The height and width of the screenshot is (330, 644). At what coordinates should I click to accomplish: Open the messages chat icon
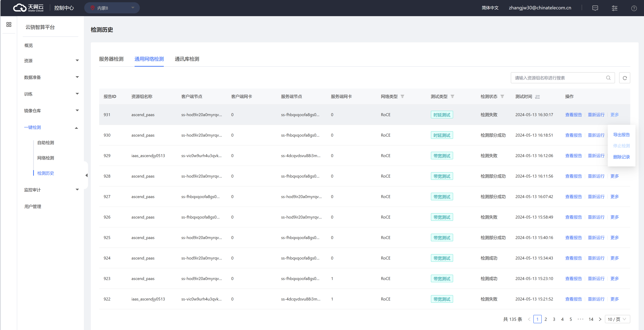[595, 8]
